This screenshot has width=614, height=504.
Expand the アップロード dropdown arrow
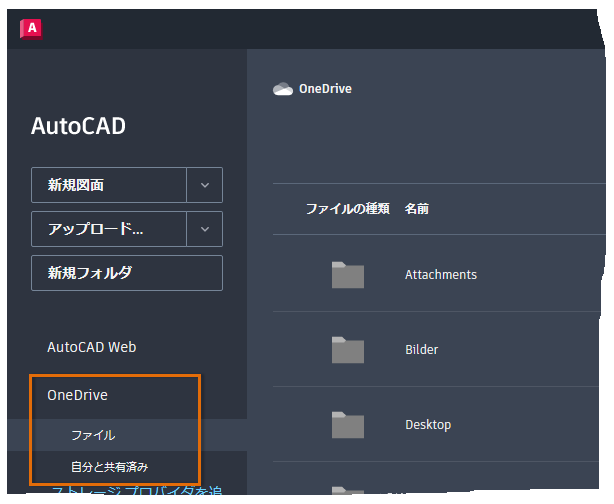205,229
